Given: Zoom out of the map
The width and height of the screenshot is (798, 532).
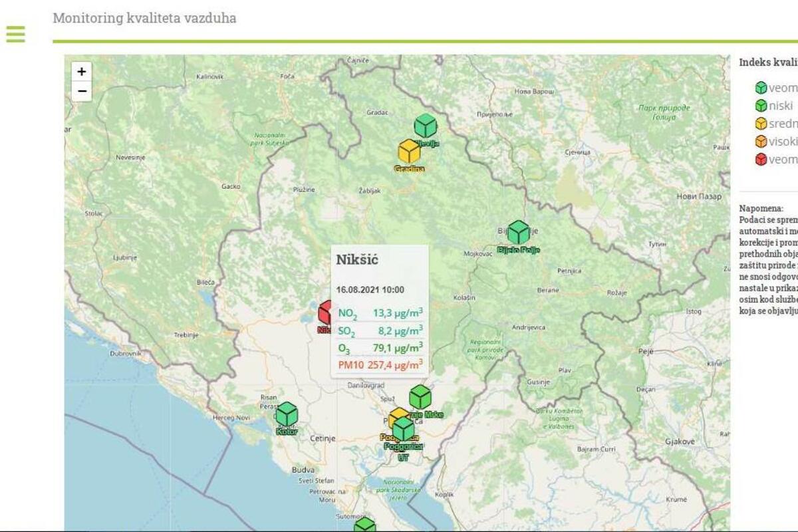Looking at the screenshot, I should [81, 91].
